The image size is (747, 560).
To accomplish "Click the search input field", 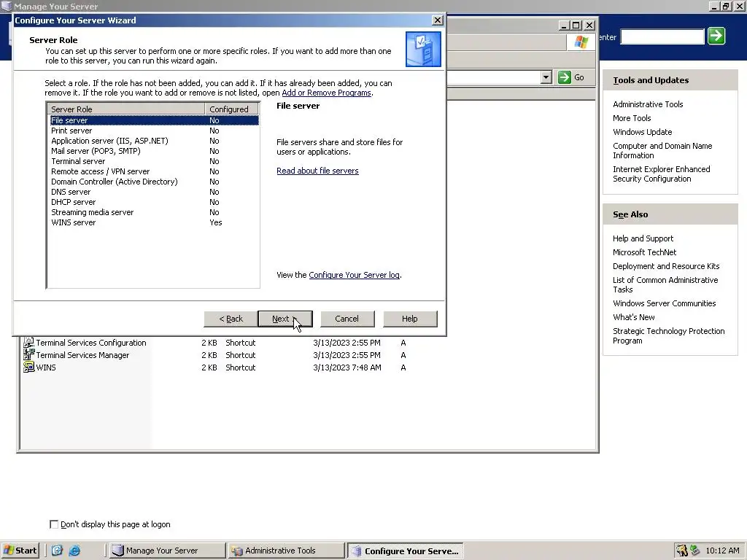I will tap(662, 36).
